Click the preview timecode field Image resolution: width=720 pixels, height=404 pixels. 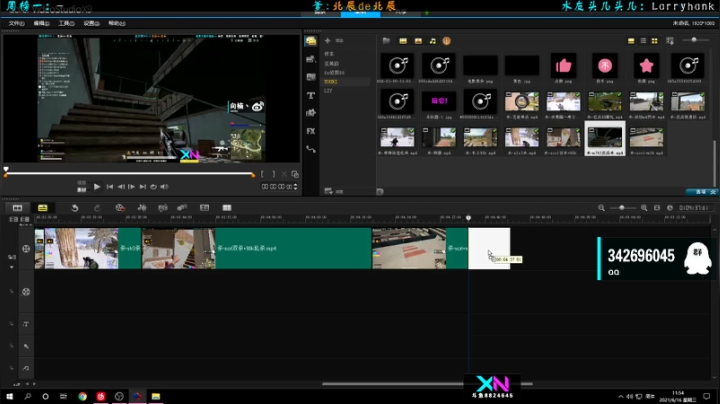[x=277, y=187]
